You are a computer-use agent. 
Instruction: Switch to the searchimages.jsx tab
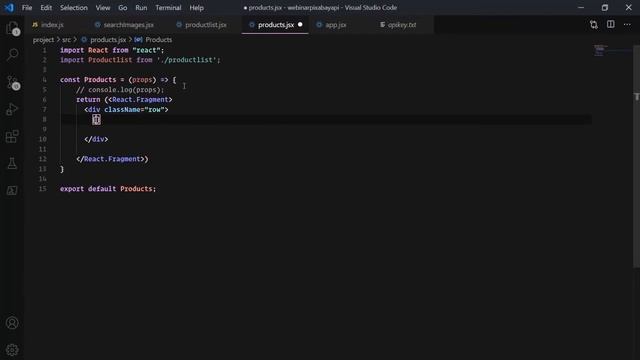click(x=128, y=25)
